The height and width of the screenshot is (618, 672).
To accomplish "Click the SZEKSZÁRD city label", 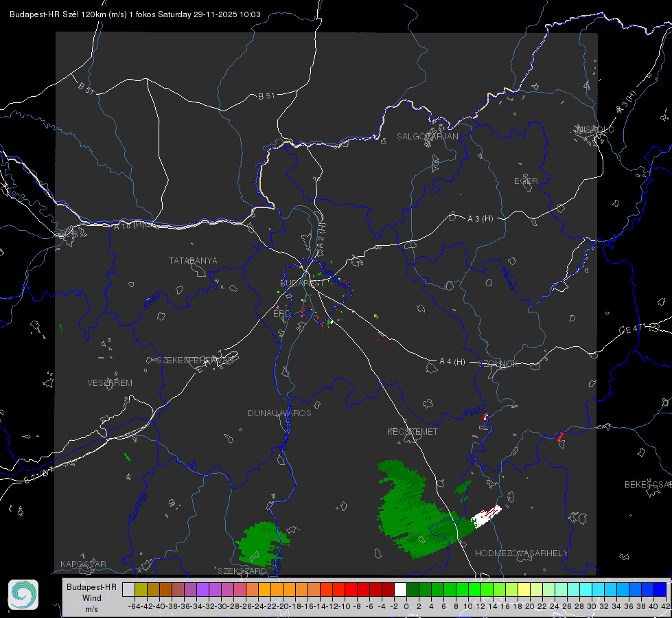I will click(242, 571).
